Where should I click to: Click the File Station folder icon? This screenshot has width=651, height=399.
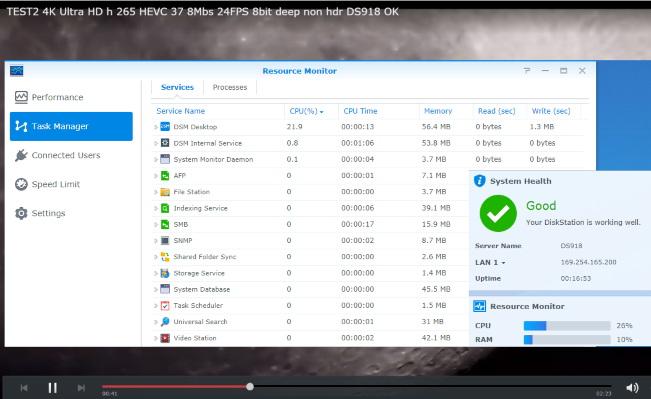click(x=165, y=192)
